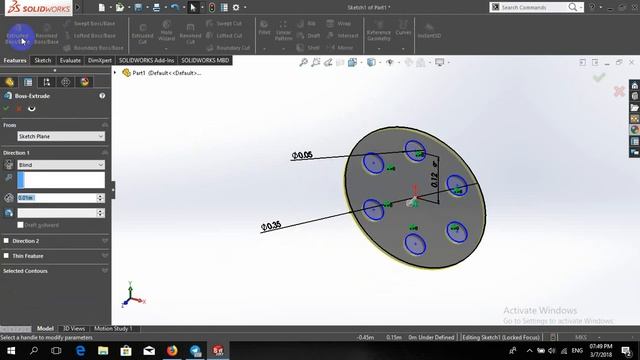The width and height of the screenshot is (640, 360).
Task: Switch to the Evaluate tab
Action: click(x=70, y=60)
